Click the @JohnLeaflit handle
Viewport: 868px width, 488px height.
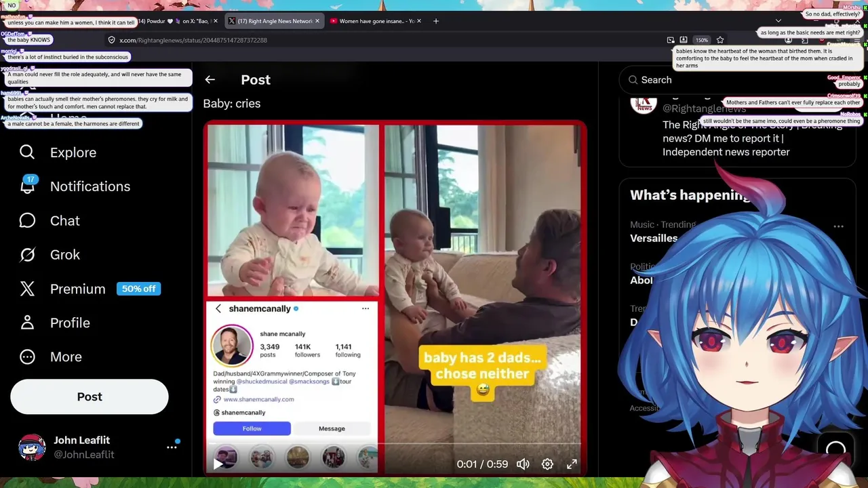click(x=84, y=455)
